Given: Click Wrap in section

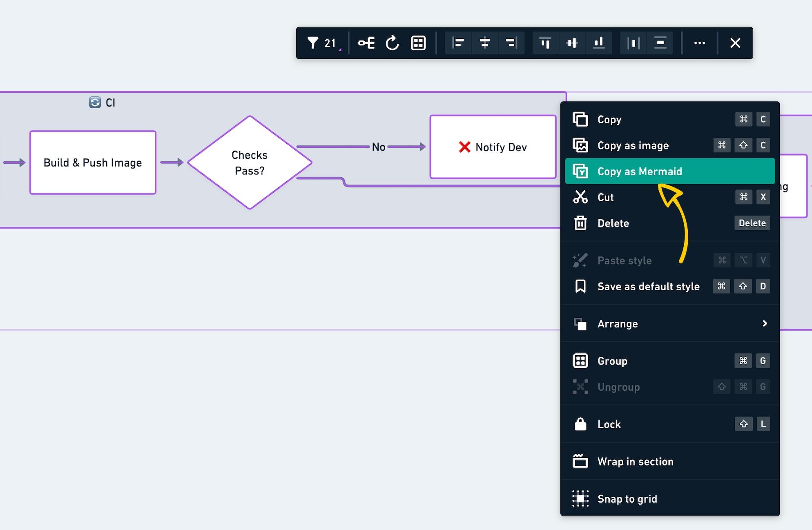Looking at the screenshot, I should pos(635,461).
